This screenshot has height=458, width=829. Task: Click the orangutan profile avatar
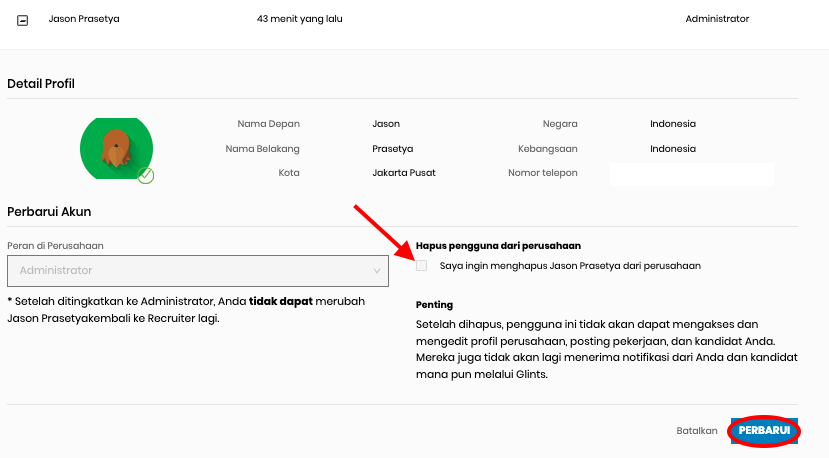click(x=116, y=149)
